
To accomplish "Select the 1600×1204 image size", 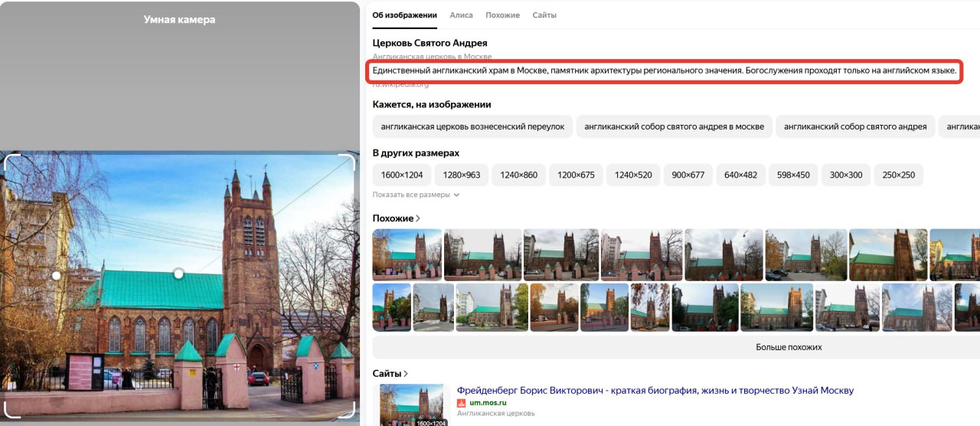I will point(402,175).
